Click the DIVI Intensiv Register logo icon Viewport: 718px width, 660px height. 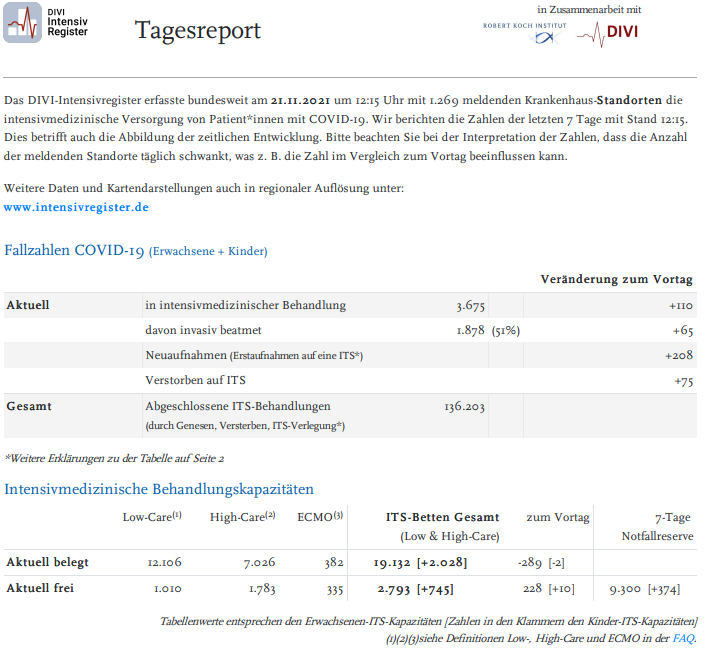coord(23,23)
